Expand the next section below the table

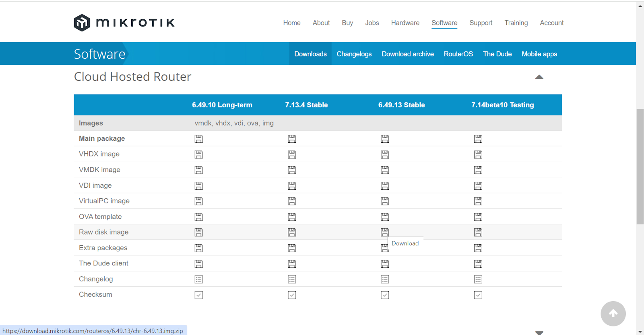539,333
